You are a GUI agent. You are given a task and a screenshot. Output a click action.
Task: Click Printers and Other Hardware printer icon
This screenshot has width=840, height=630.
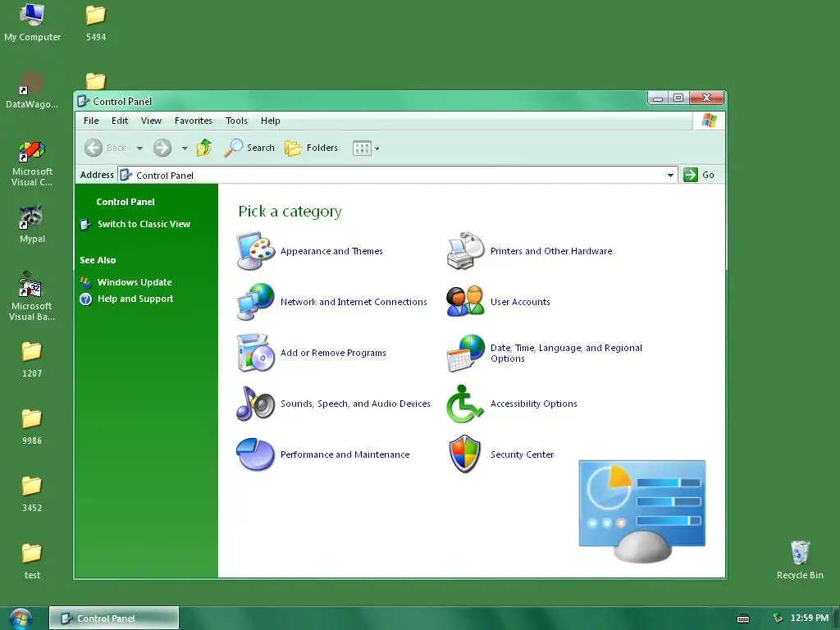[465, 251]
